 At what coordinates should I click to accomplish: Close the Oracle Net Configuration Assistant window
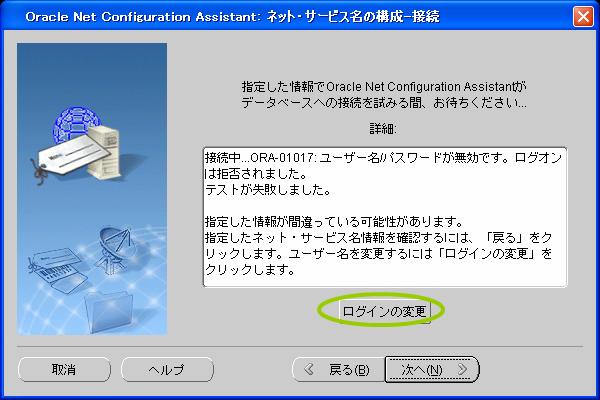(583, 17)
